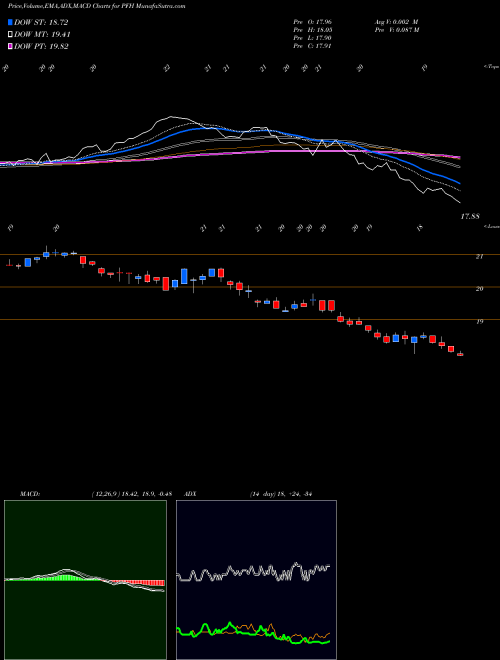The image size is (500, 660).
Task: Click the 'Pre H: 18.05' high value
Action: point(312,30)
